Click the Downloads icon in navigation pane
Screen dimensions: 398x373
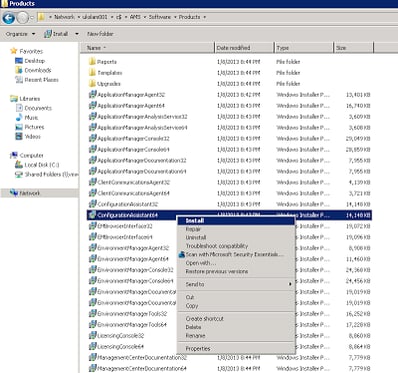(x=19, y=70)
